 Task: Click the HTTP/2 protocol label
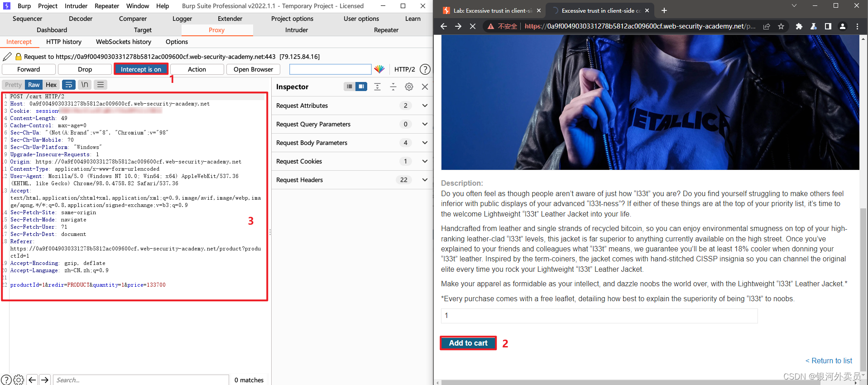tap(405, 69)
